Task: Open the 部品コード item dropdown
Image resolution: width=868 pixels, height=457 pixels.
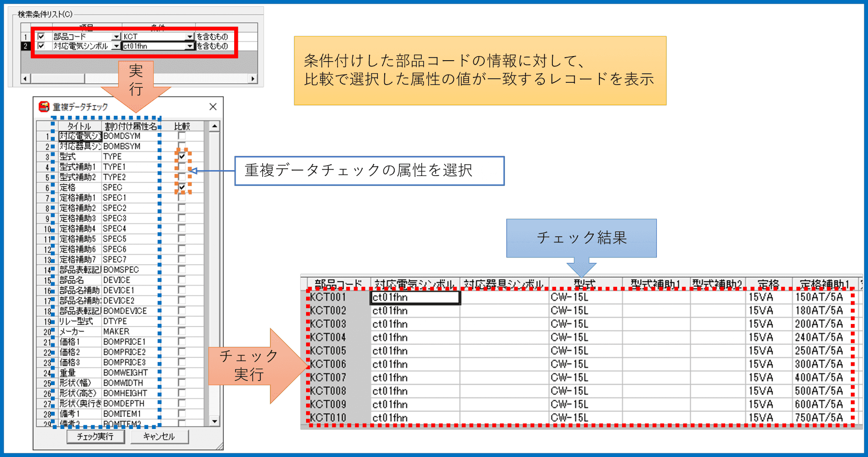Action: click(x=117, y=37)
